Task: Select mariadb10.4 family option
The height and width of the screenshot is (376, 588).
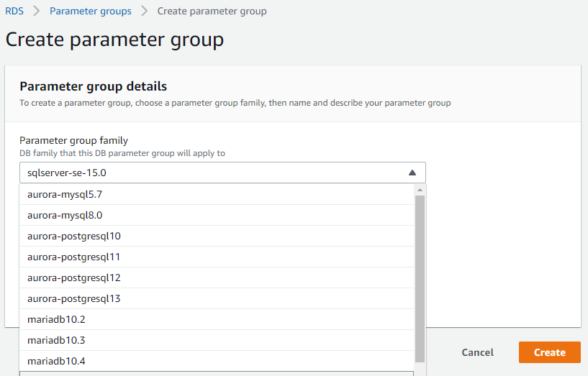Action: tap(217, 361)
